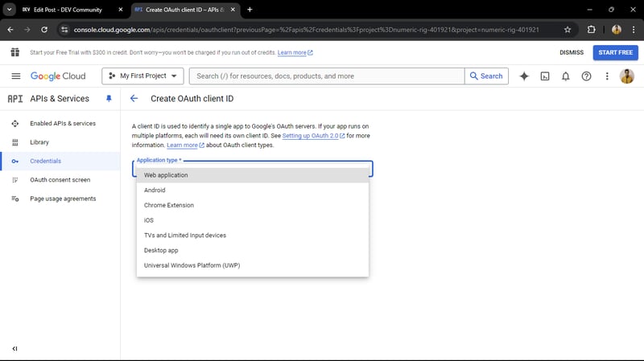Close the Create OAuth client ID tab
This screenshot has height=361, width=644.
(233, 10)
